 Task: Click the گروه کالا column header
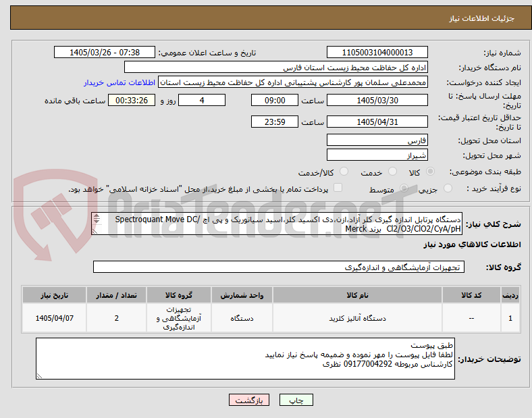(179, 295)
